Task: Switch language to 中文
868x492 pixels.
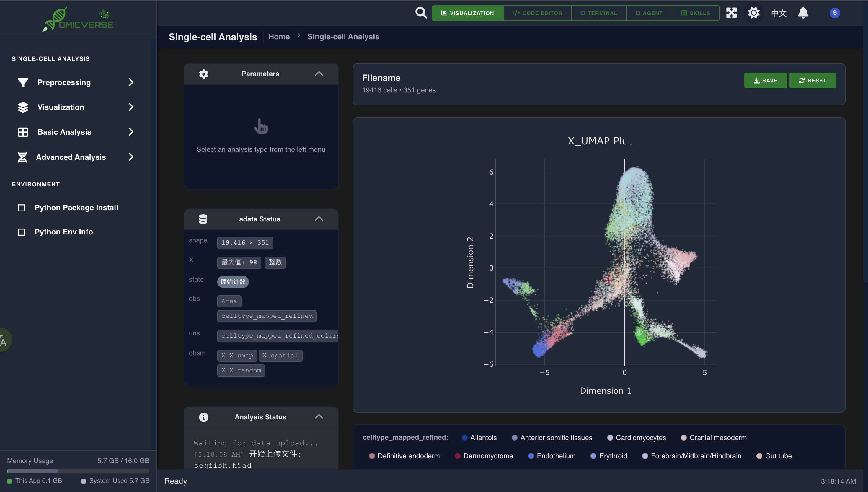Action: 779,13
